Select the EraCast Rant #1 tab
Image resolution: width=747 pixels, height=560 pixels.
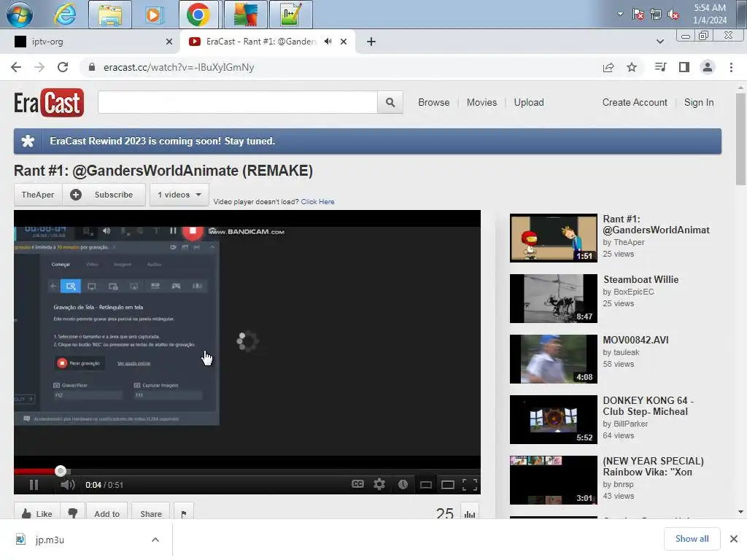coord(261,42)
